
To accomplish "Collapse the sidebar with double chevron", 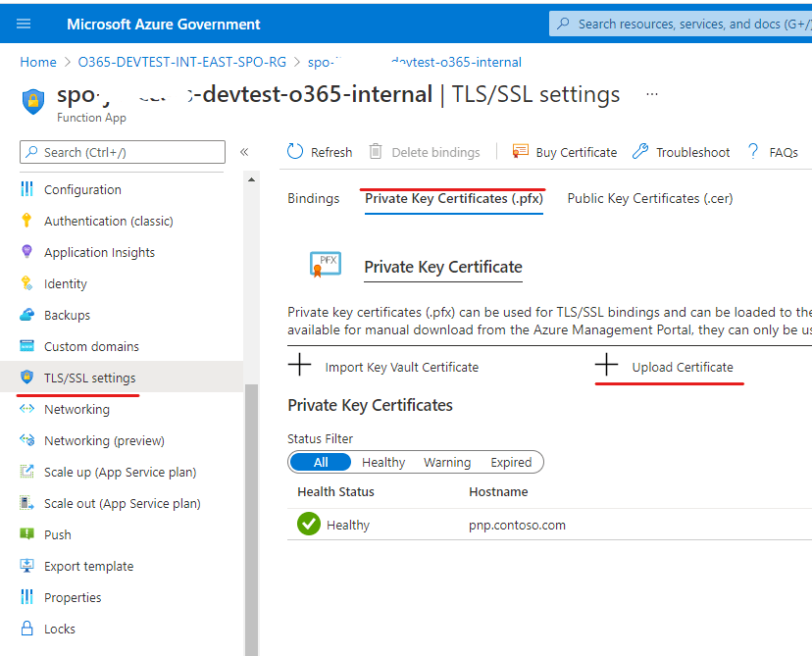I will tap(244, 152).
